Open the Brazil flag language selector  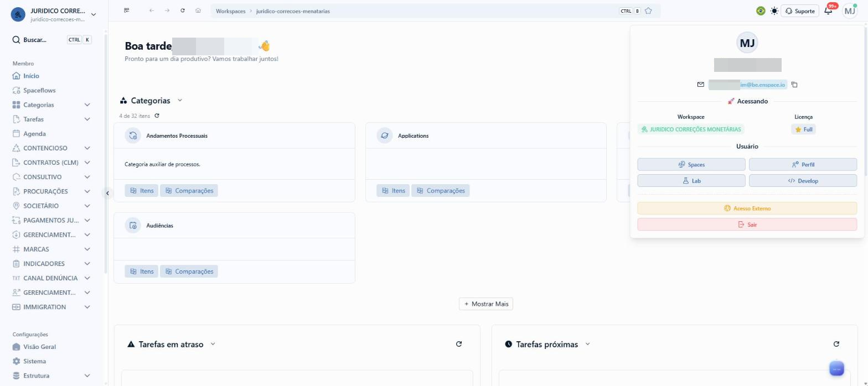(x=761, y=11)
